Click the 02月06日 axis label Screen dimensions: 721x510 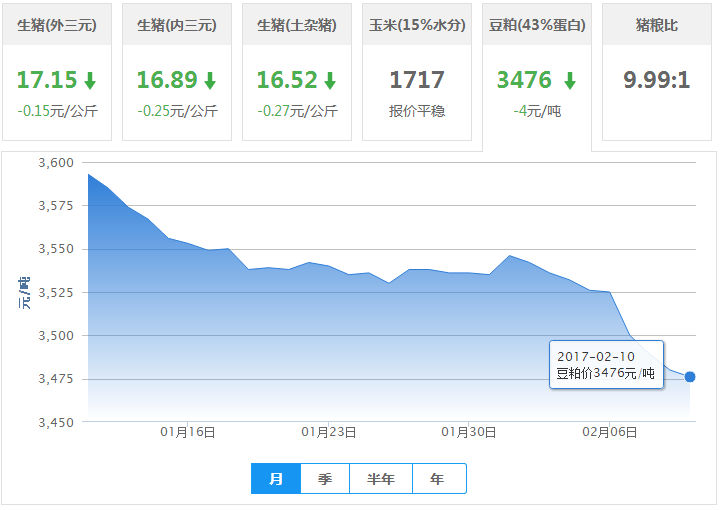click(610, 432)
